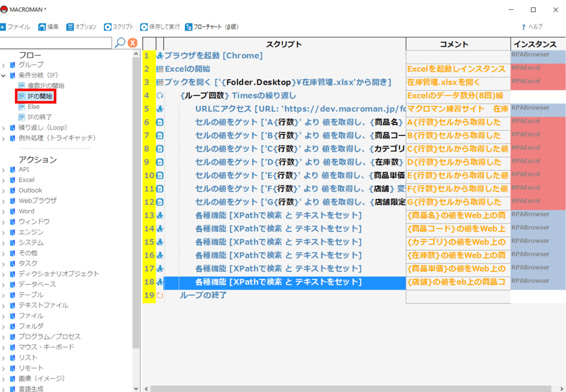The image size is (566, 392).
Task: Click the コメント column header
Action: pos(458,44)
